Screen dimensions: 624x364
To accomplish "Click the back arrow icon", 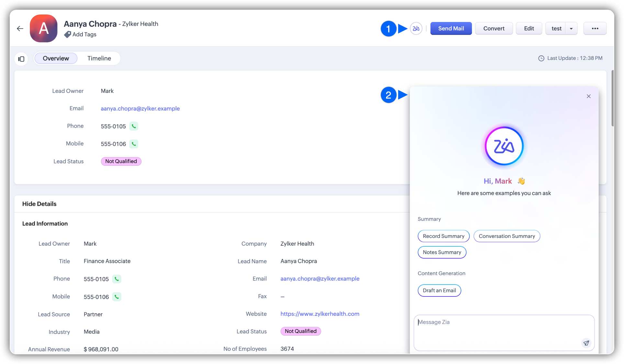I will pyautogui.click(x=20, y=28).
